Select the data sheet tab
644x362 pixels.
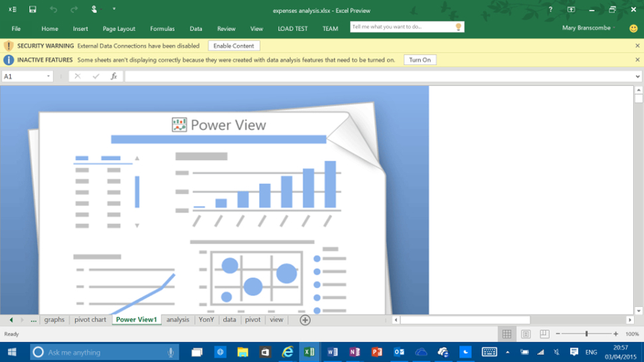pos(229,319)
